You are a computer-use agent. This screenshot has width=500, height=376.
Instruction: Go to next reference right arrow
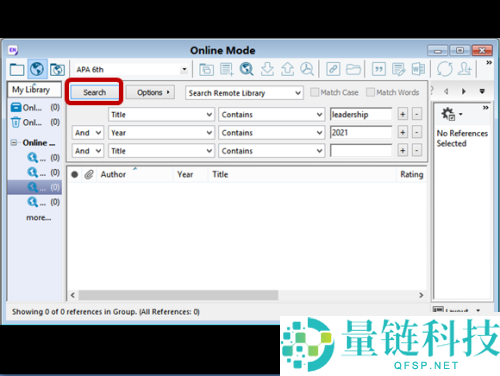463,91
